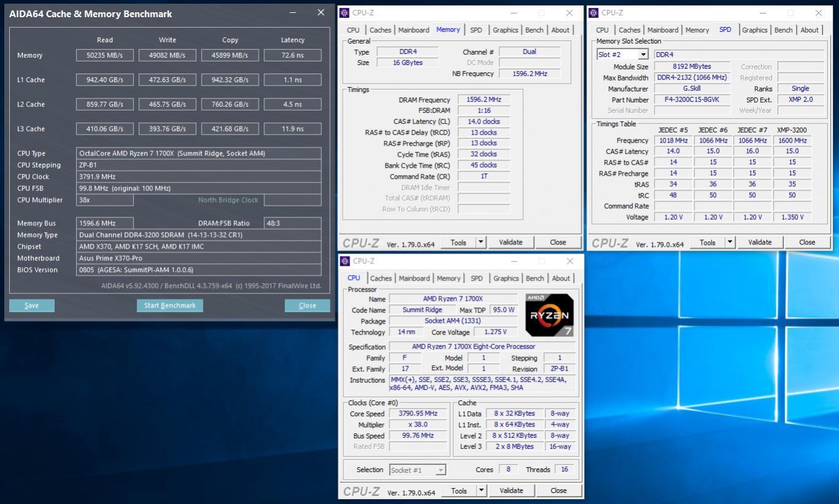
Task: Click CPU Clock field 3791.9 MHz
Action: click(x=198, y=177)
